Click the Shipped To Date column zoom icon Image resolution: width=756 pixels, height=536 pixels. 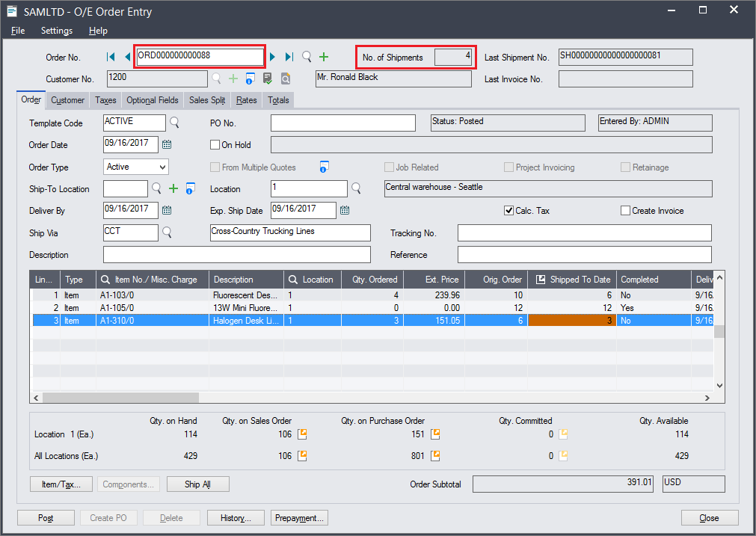pyautogui.click(x=541, y=279)
